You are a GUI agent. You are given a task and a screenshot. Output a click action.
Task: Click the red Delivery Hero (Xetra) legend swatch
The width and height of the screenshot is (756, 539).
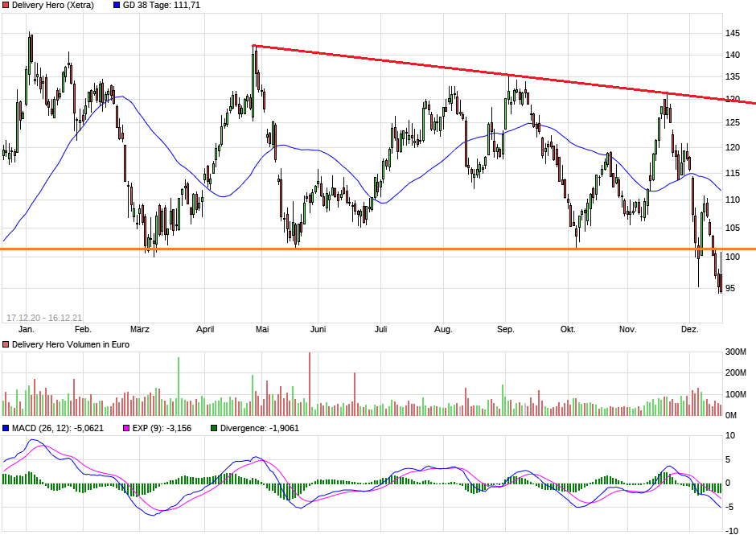[6, 6]
